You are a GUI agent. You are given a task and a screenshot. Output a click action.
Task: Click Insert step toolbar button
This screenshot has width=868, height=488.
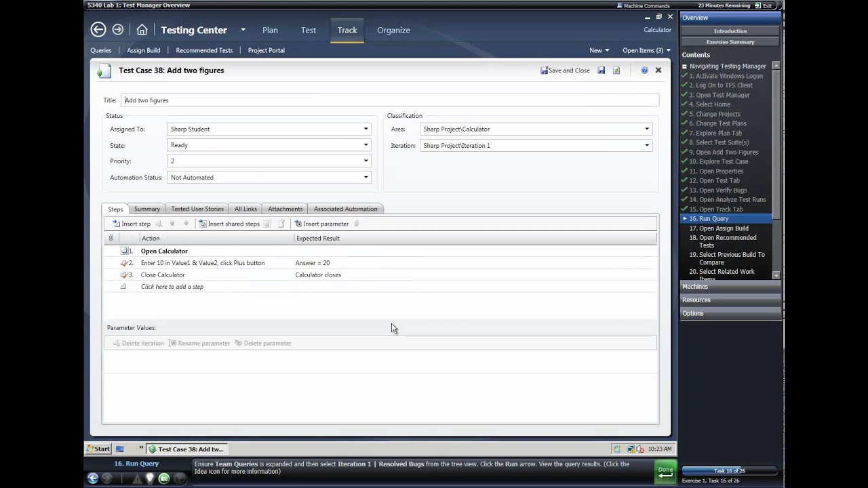pos(132,224)
